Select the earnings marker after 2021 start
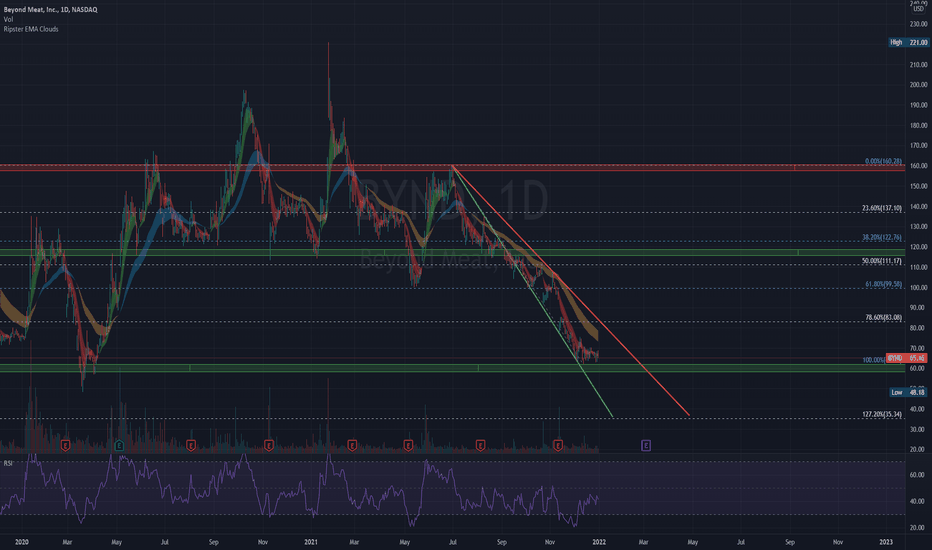 [352, 445]
